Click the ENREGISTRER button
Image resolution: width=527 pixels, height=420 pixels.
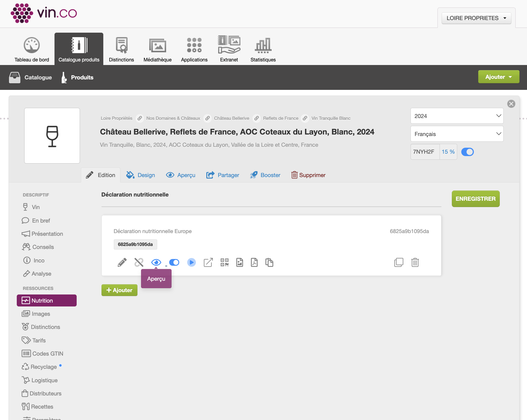tap(475, 199)
